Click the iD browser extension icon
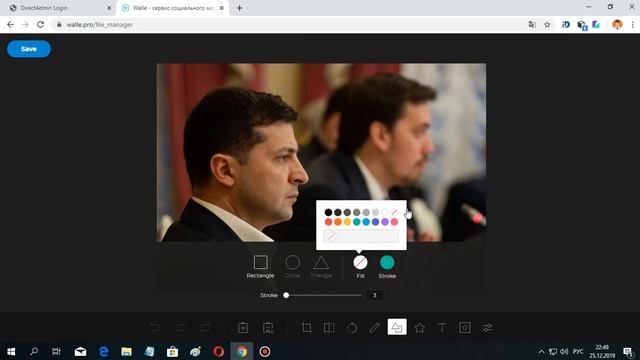 point(566,24)
